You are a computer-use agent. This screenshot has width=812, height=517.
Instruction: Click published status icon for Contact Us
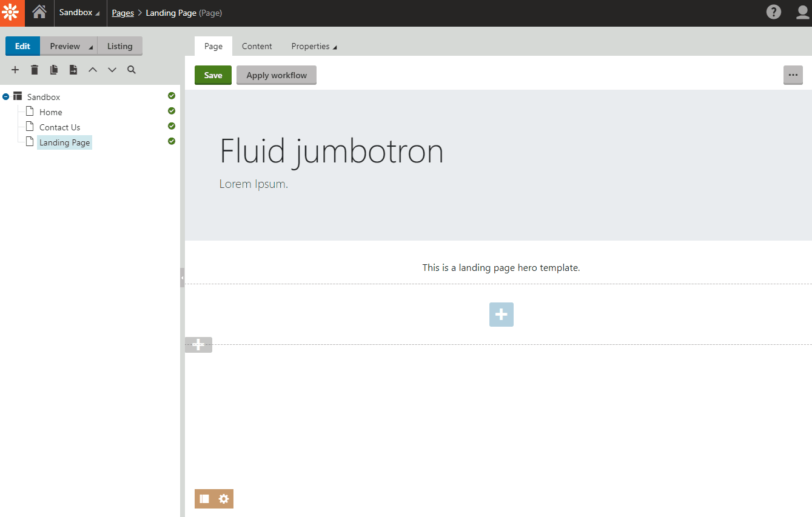[x=172, y=126]
